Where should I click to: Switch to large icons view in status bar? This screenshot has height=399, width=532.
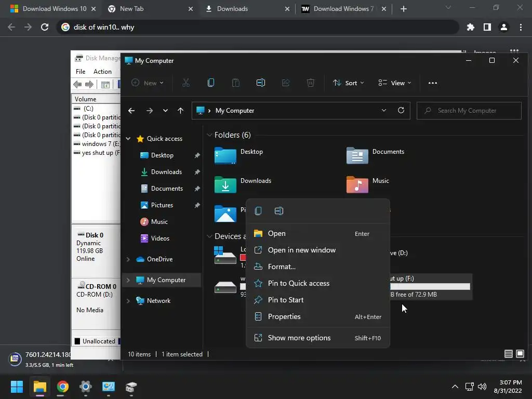click(x=520, y=354)
